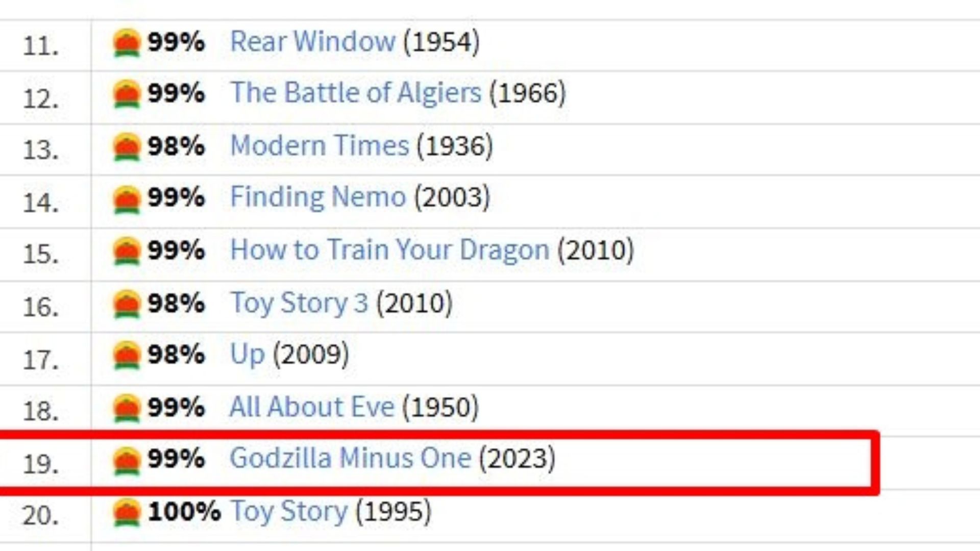Image resolution: width=980 pixels, height=551 pixels.
Task: Follow the Modern Times link
Action: 320,146
